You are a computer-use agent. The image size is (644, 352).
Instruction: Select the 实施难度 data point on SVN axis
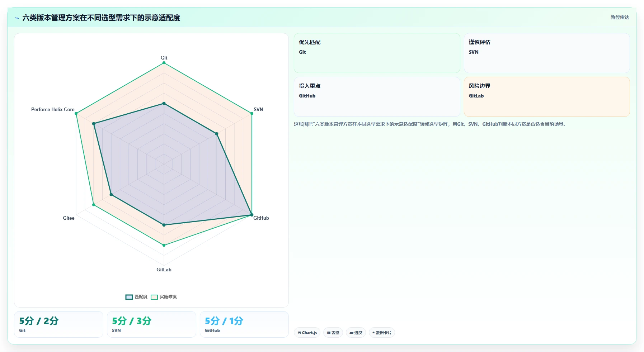pos(252,113)
